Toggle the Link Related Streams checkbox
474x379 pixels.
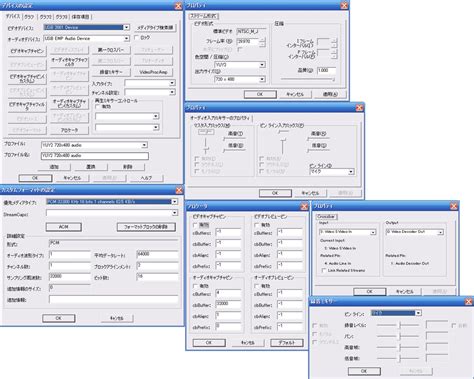click(x=324, y=271)
